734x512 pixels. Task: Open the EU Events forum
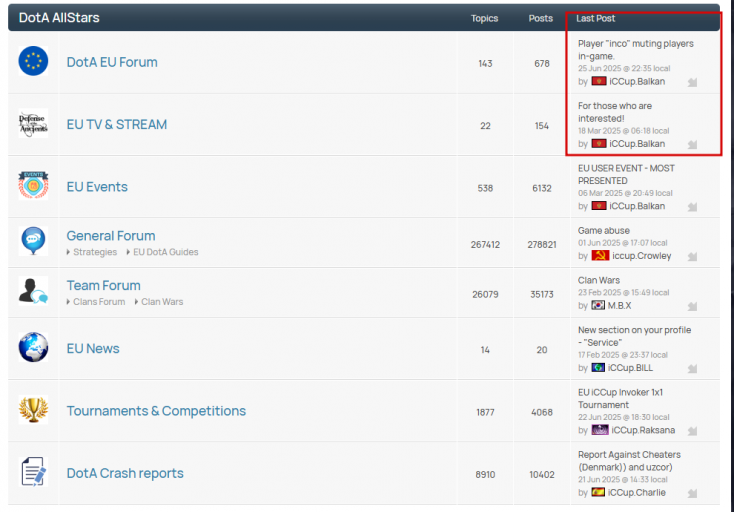click(97, 187)
